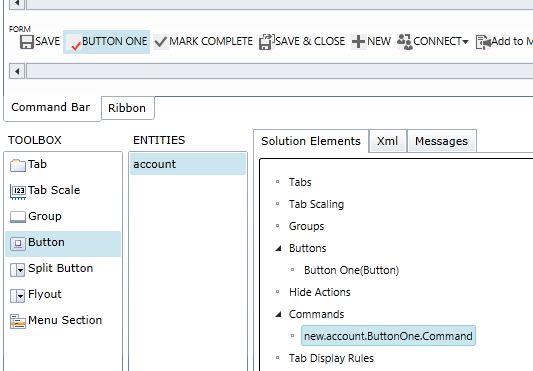The width and height of the screenshot is (533, 371).
Task: Click the Tab label in Toolbox
Action: (37, 164)
